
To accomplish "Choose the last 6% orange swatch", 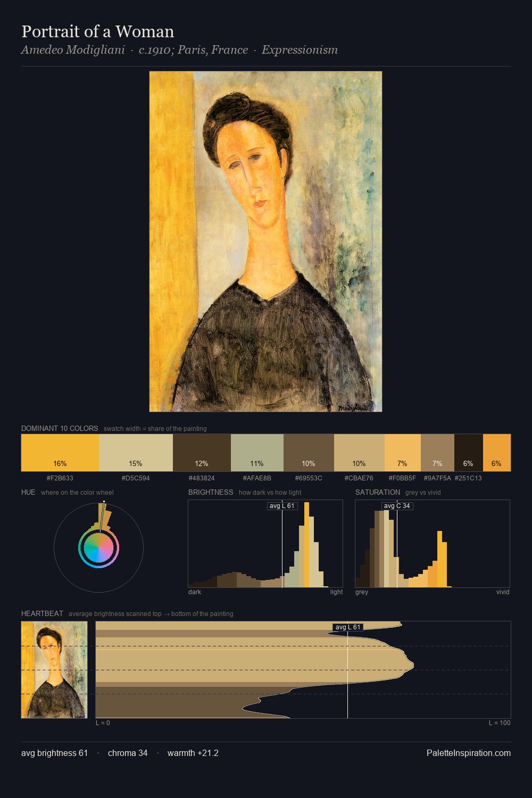I will 497,453.
